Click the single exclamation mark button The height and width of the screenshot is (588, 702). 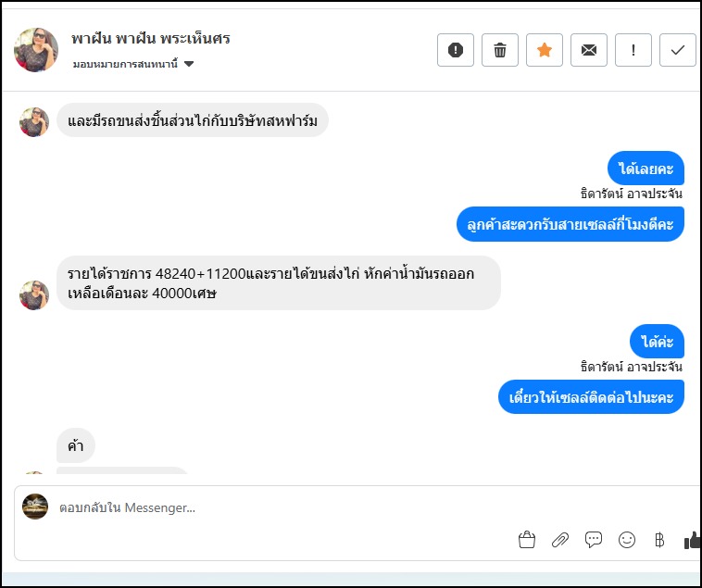pos(633,50)
